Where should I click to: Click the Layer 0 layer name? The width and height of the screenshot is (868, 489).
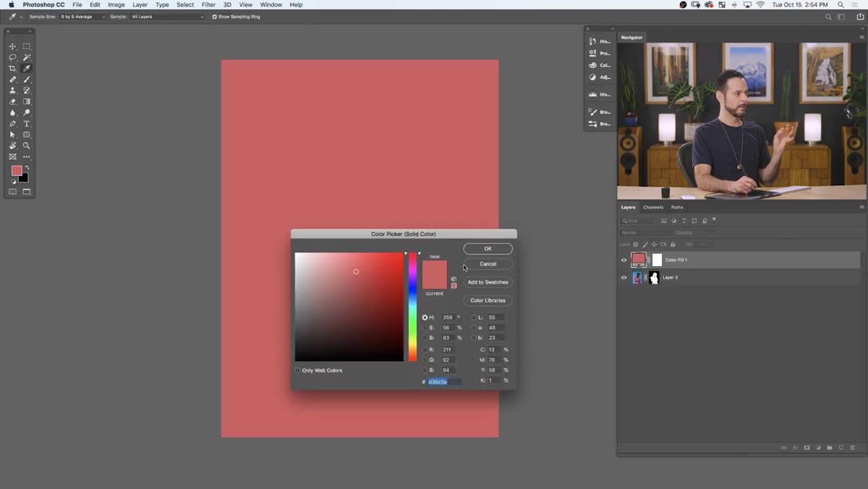tap(671, 277)
